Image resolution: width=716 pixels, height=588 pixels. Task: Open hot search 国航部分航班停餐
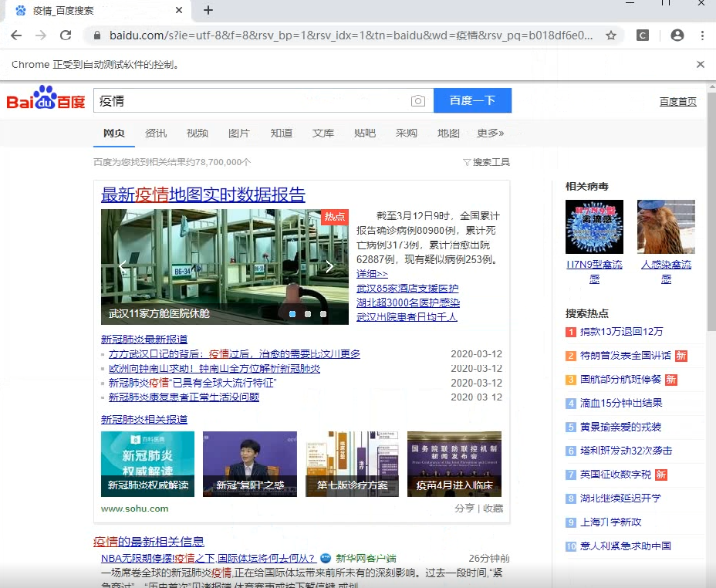pyautogui.click(x=620, y=380)
